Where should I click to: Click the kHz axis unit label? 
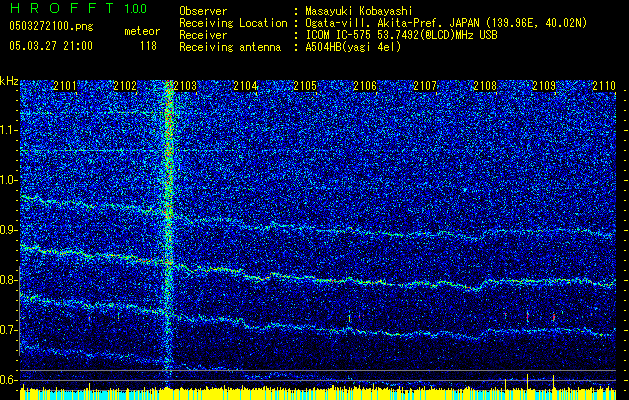[x=9, y=81]
